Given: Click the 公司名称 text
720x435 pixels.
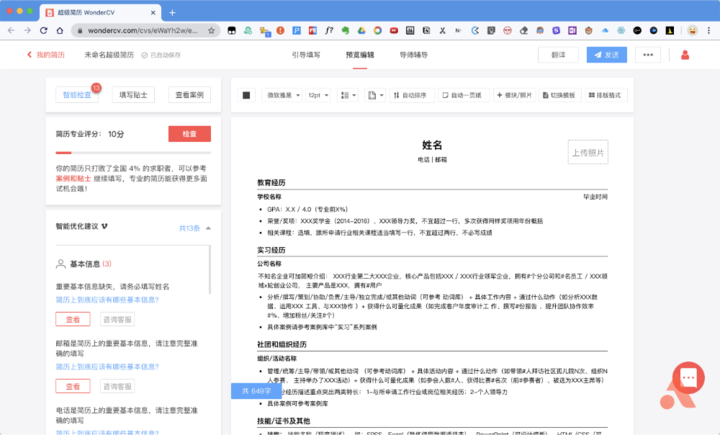Looking at the screenshot, I should (x=269, y=264).
